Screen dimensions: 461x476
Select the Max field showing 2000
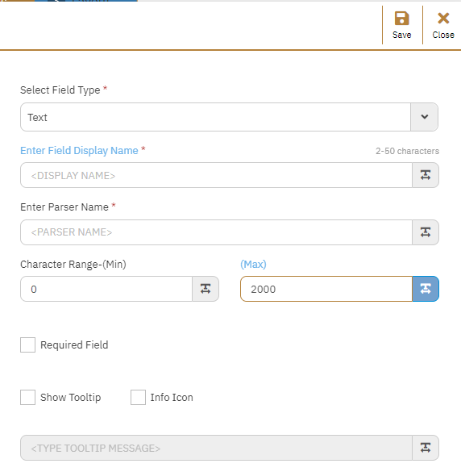click(326, 289)
